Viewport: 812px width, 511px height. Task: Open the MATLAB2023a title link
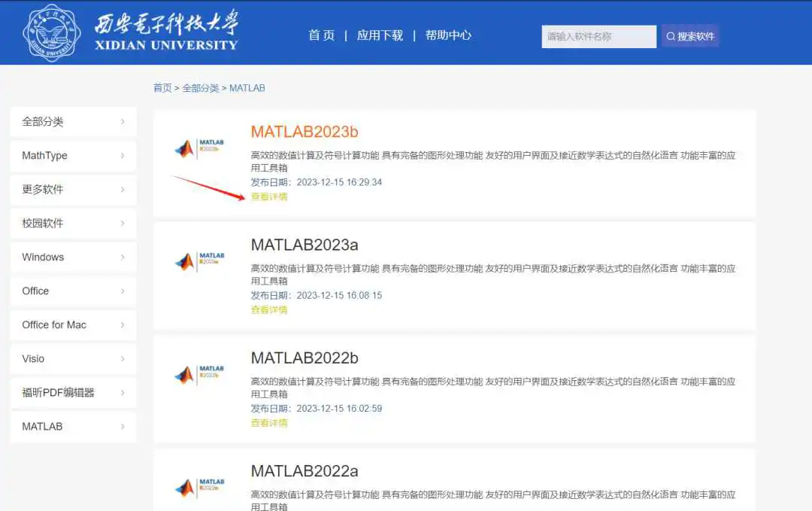(x=304, y=245)
